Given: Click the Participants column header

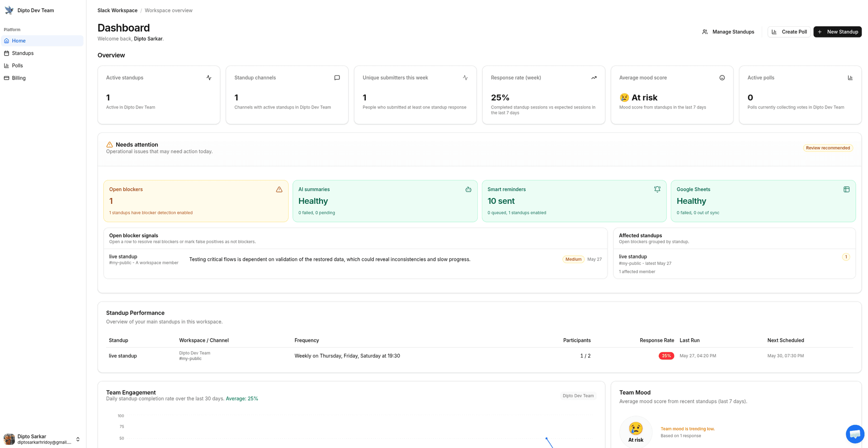Looking at the screenshot, I should pyautogui.click(x=576, y=340).
